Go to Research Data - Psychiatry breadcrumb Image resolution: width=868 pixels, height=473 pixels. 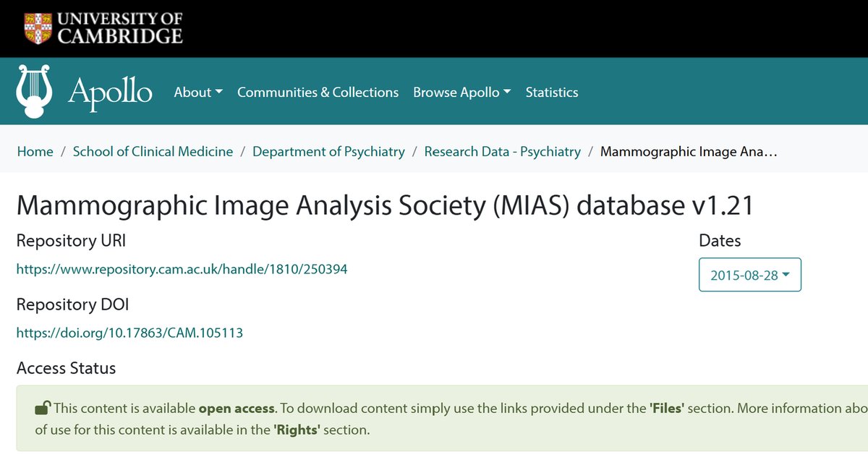(x=503, y=152)
